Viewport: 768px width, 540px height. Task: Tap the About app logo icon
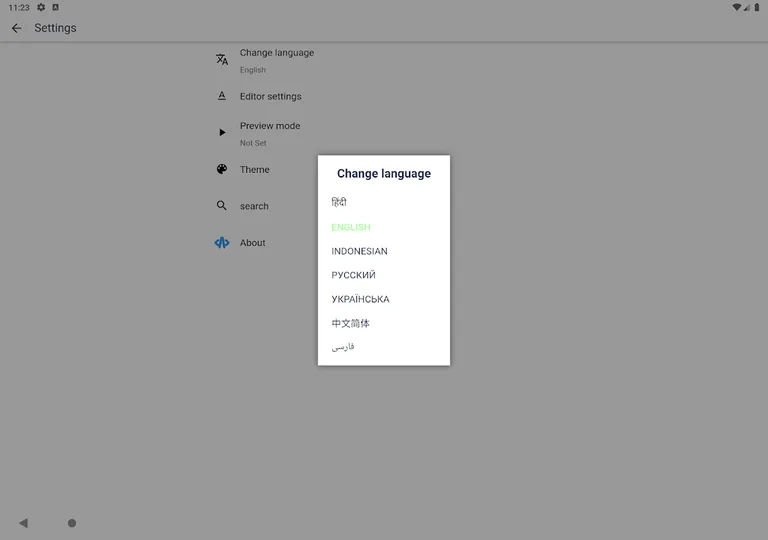click(x=222, y=243)
